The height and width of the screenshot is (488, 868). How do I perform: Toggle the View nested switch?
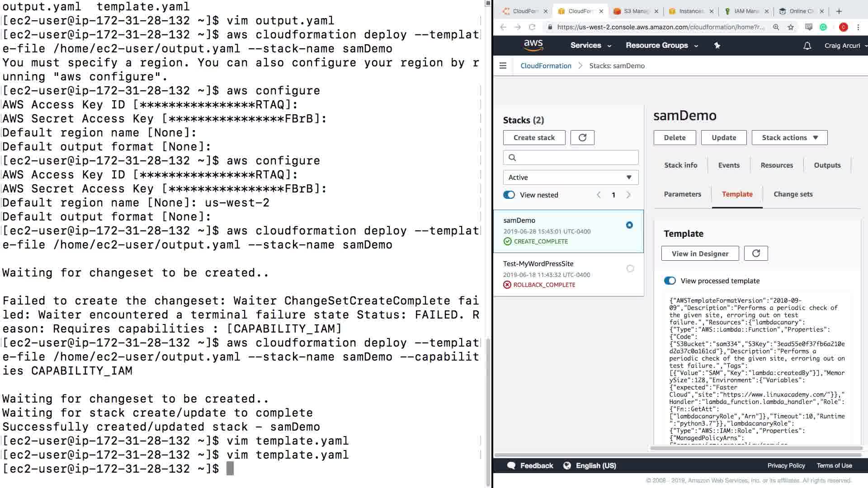pos(509,195)
